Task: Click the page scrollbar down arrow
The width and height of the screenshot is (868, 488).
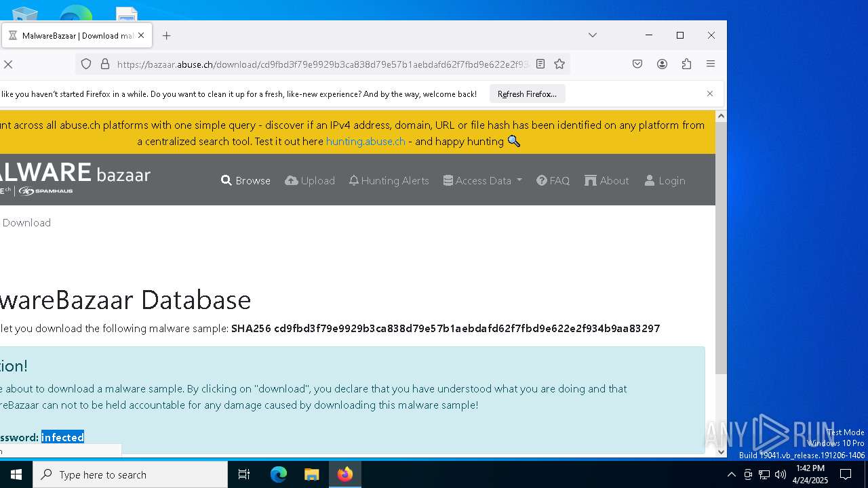Action: point(721,451)
